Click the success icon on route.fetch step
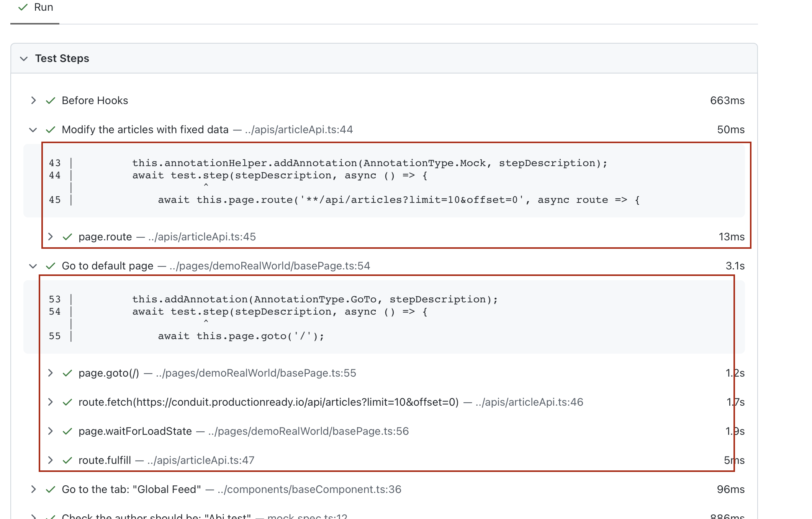Screen dimensions: 812x519 pyautogui.click(x=67, y=402)
